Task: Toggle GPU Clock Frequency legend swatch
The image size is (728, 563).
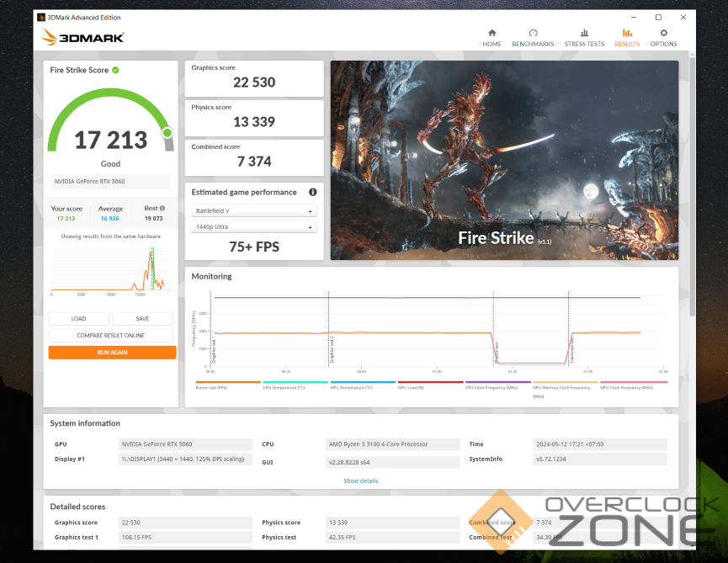Action: [634, 382]
